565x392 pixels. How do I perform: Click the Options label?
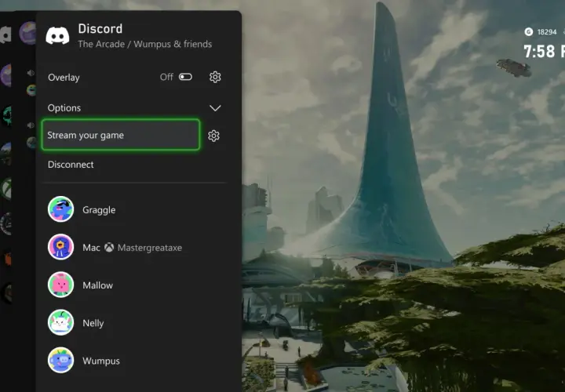pyautogui.click(x=64, y=108)
